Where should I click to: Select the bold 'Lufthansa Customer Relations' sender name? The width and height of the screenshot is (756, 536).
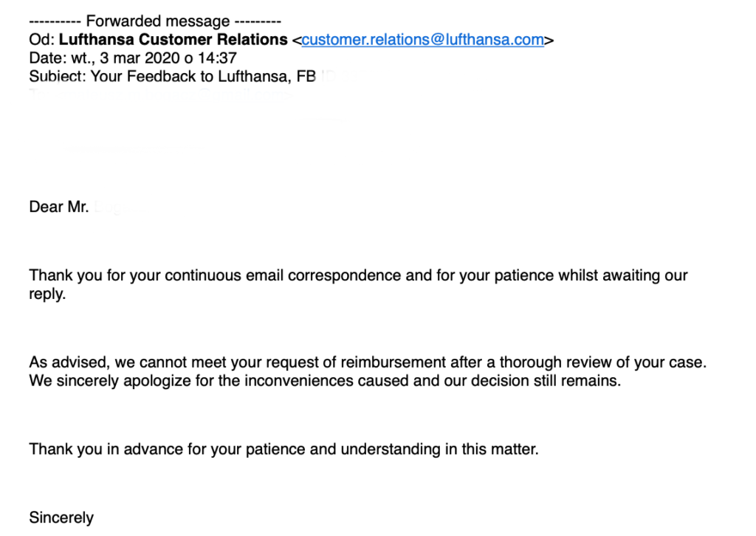(x=173, y=40)
